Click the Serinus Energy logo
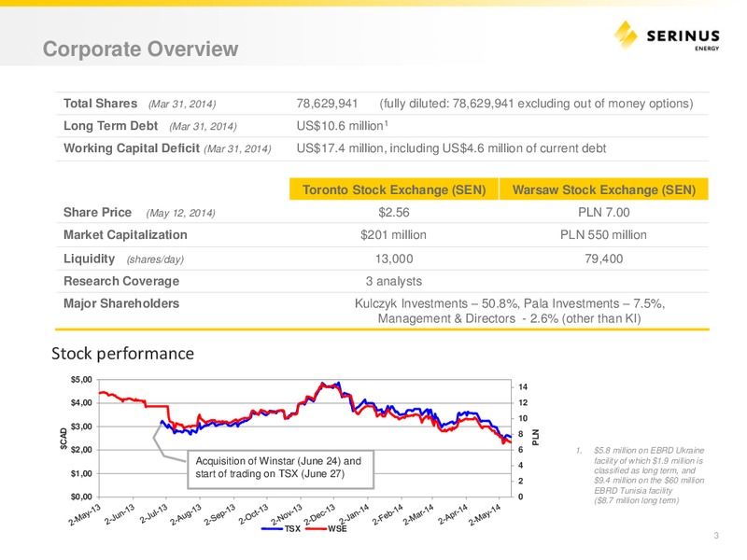The height and width of the screenshot is (560, 747). pyautogui.click(x=667, y=35)
